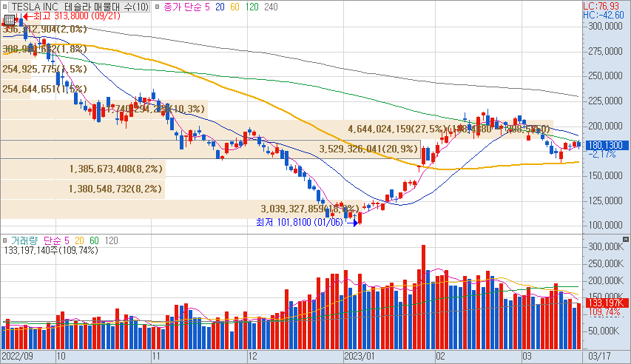
Task: Click the 거래량 volume indicator label
Action: pyautogui.click(x=24, y=240)
